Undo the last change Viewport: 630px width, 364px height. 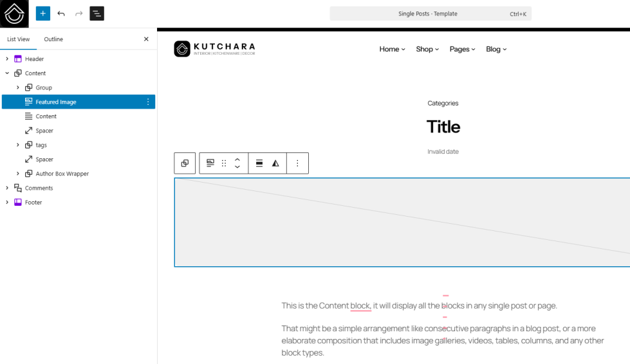pos(61,14)
